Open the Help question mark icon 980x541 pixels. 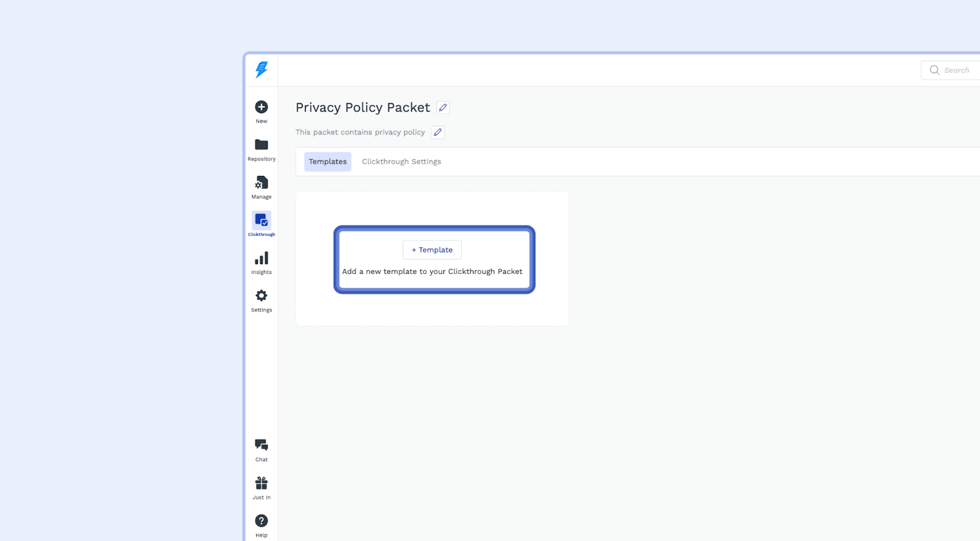coord(262,525)
